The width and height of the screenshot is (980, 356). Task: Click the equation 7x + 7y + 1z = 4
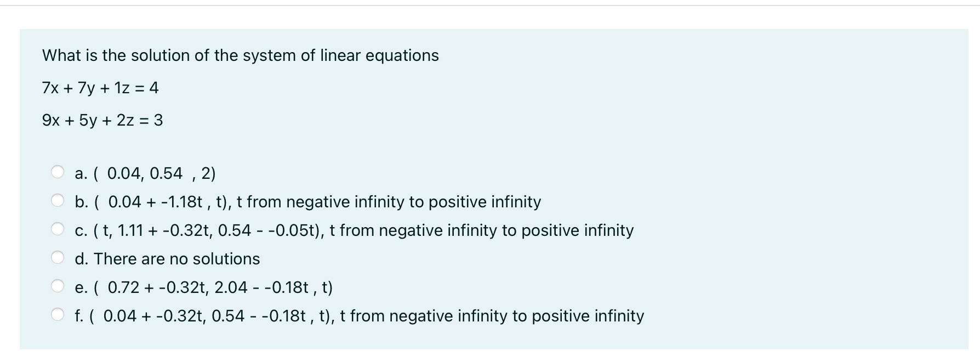click(100, 87)
